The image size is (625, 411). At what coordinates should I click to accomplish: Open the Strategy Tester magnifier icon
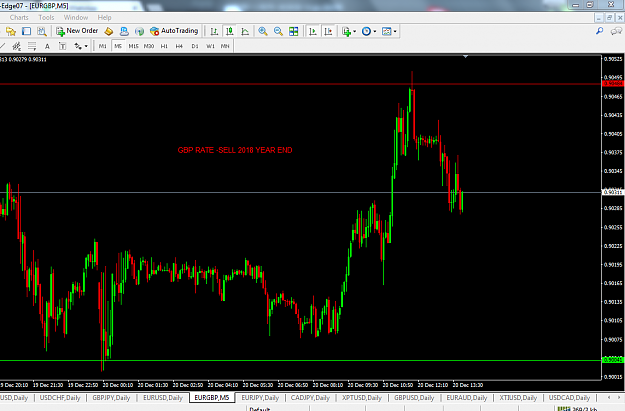click(41, 31)
